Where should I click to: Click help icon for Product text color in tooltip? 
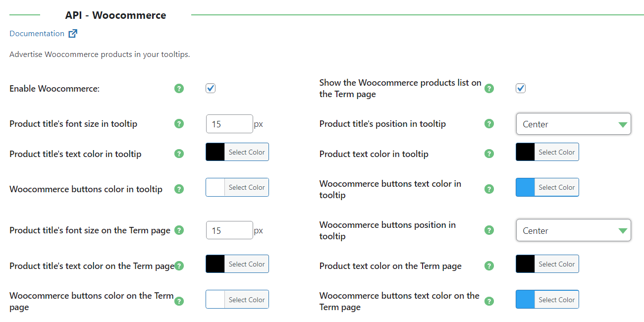pyautogui.click(x=489, y=154)
